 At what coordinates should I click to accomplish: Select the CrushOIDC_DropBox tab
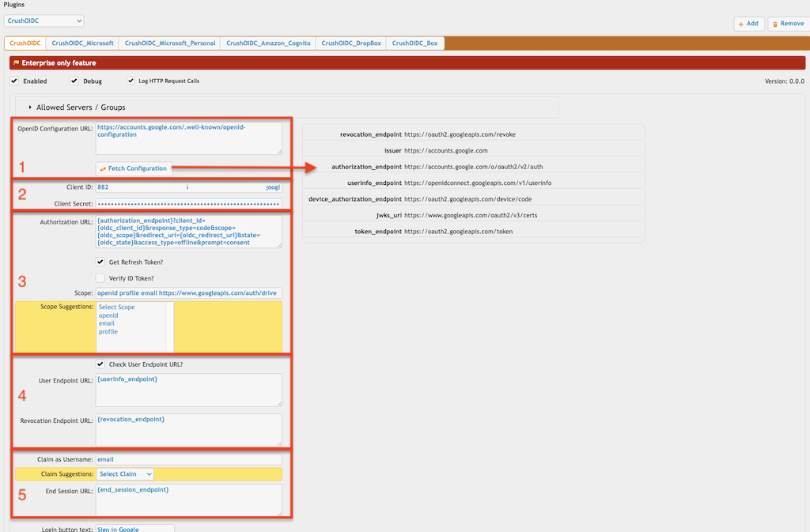click(350, 43)
